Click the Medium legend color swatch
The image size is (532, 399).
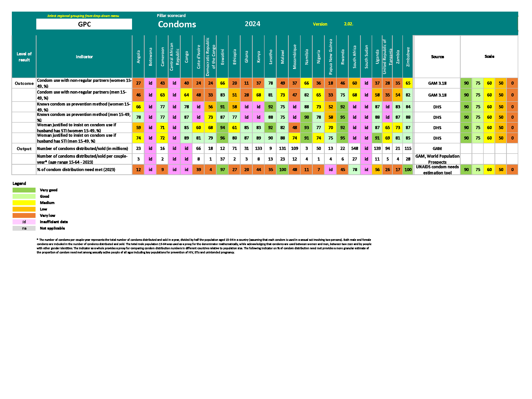(24, 203)
